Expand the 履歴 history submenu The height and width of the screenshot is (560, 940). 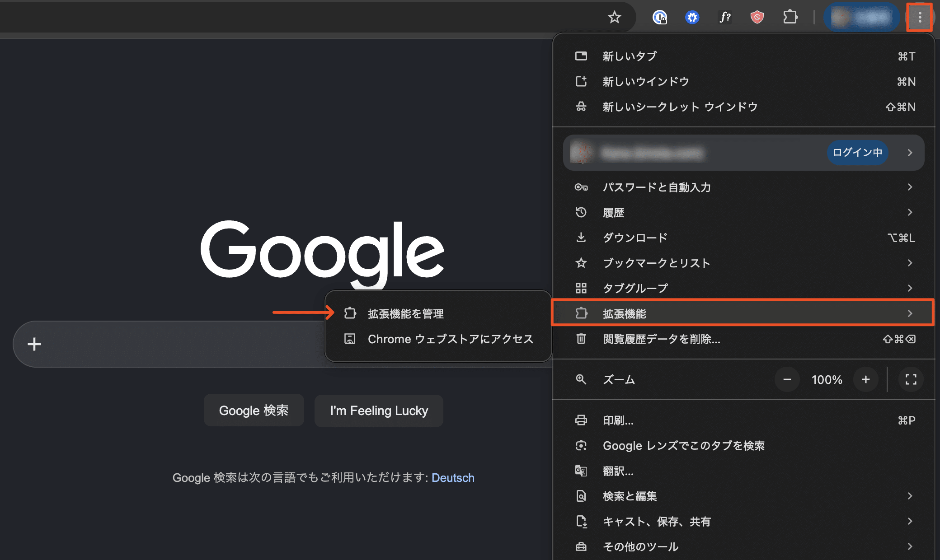pos(744,213)
